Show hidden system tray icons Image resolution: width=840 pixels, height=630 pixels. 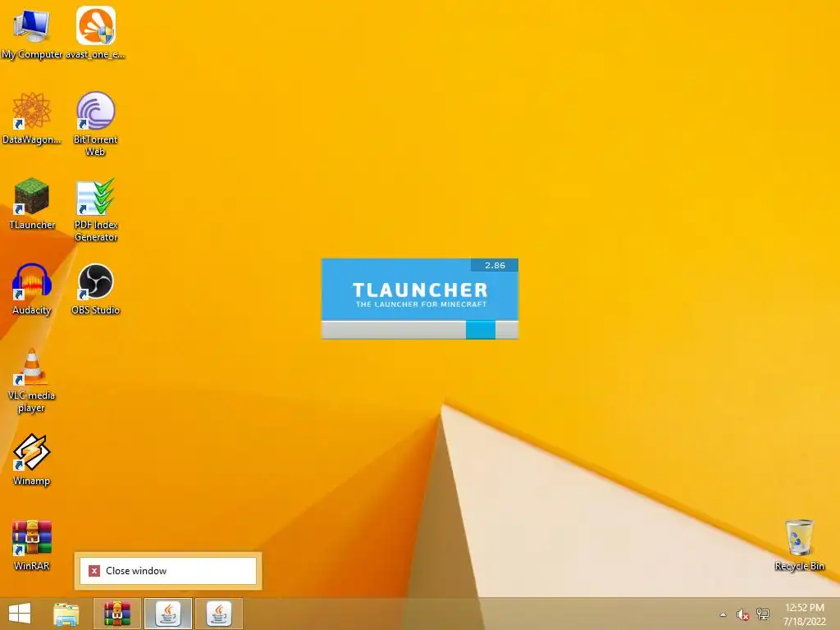723,614
